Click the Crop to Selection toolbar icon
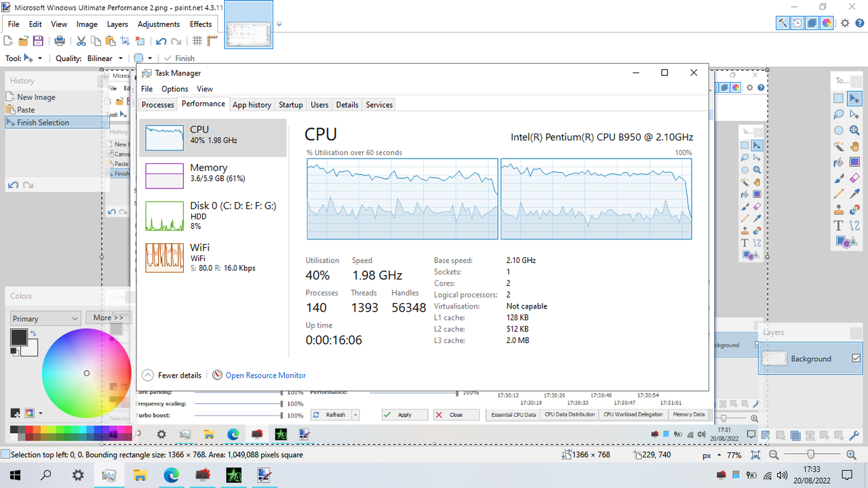Viewport: 868px width, 488px height. tap(125, 41)
